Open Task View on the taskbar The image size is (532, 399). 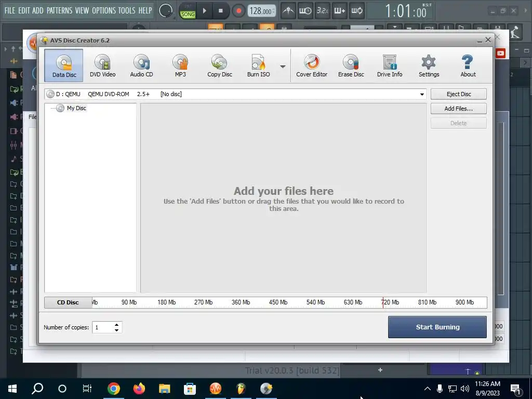click(87, 389)
